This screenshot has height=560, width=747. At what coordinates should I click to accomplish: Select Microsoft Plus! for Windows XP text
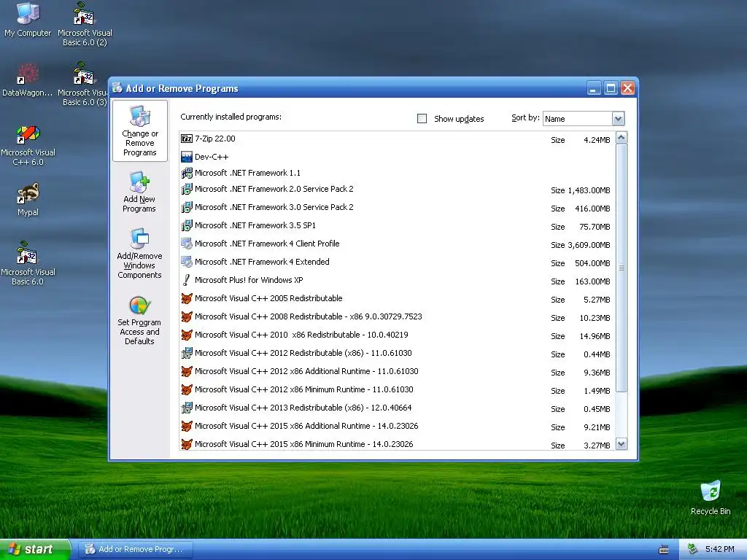click(x=249, y=280)
